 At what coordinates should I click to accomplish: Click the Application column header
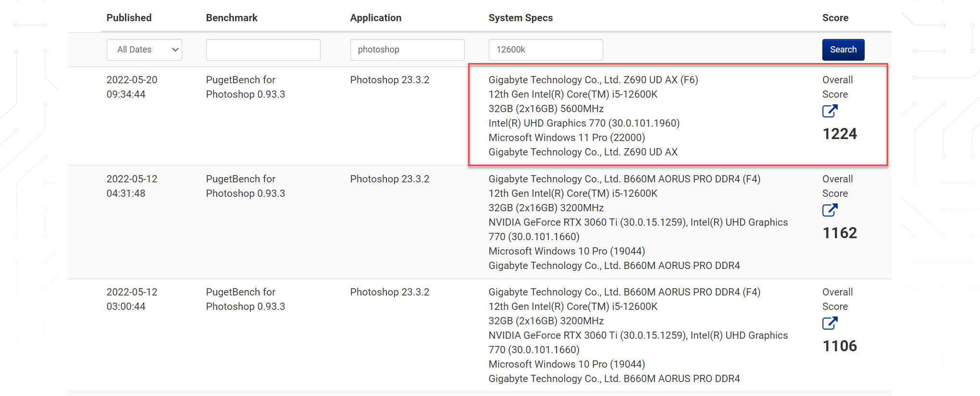[375, 18]
